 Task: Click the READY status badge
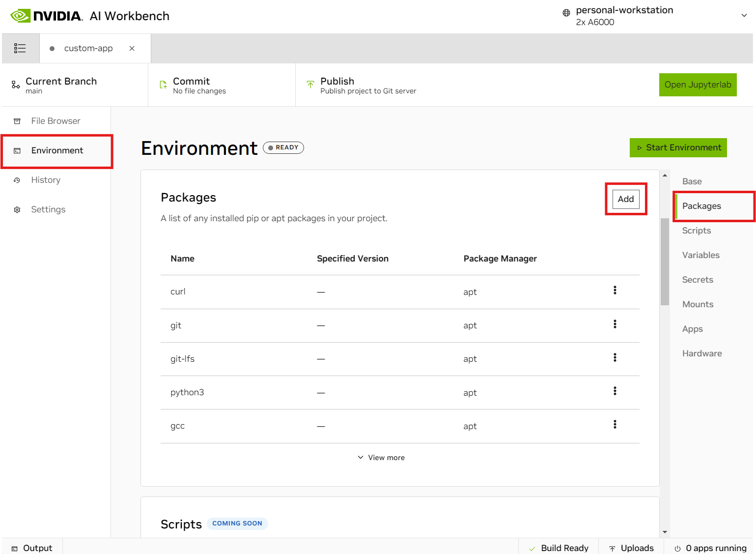click(x=283, y=147)
